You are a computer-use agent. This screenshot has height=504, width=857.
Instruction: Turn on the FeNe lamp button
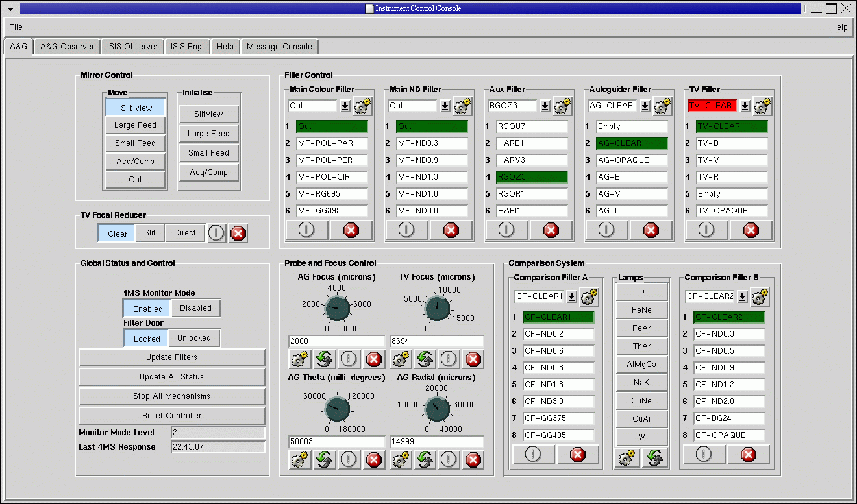point(641,310)
